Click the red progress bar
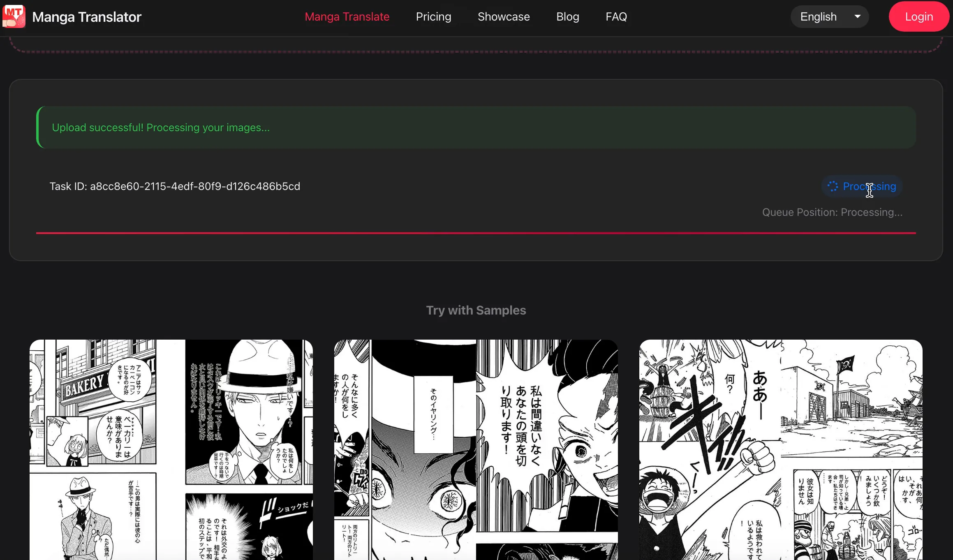Viewport: 953px width, 560px height. pos(476,233)
